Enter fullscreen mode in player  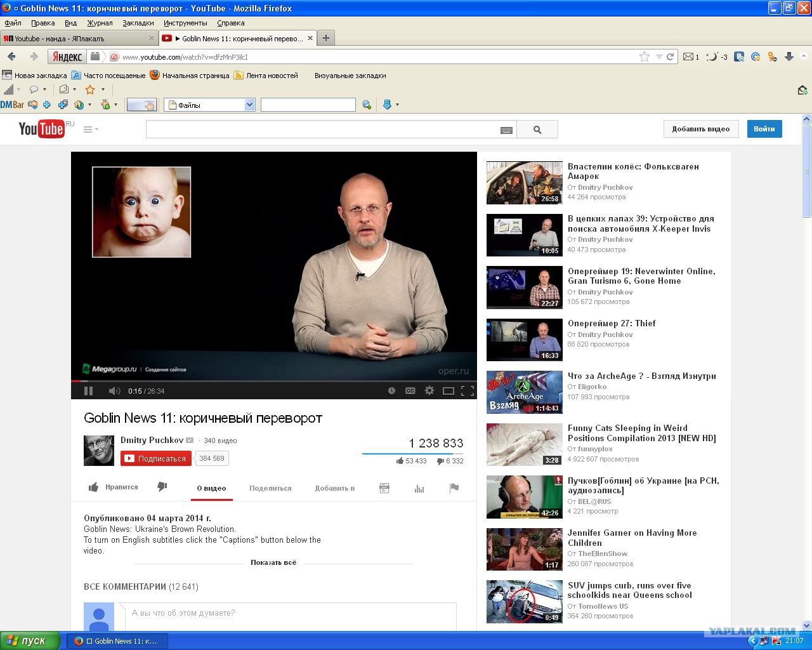coord(468,391)
